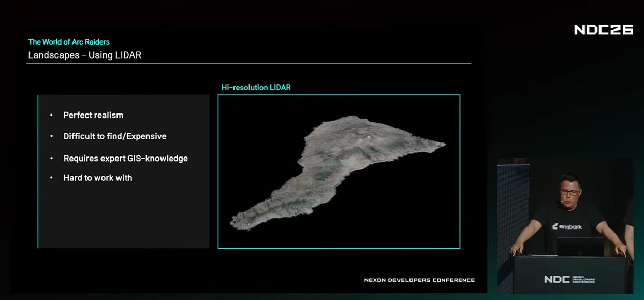Click the Landscapes – Using LIDAR heading
644x300 pixels.
[x=84, y=55]
